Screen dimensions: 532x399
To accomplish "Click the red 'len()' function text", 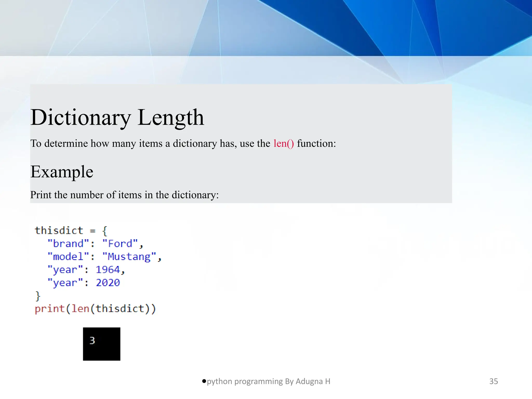I will pos(284,143).
